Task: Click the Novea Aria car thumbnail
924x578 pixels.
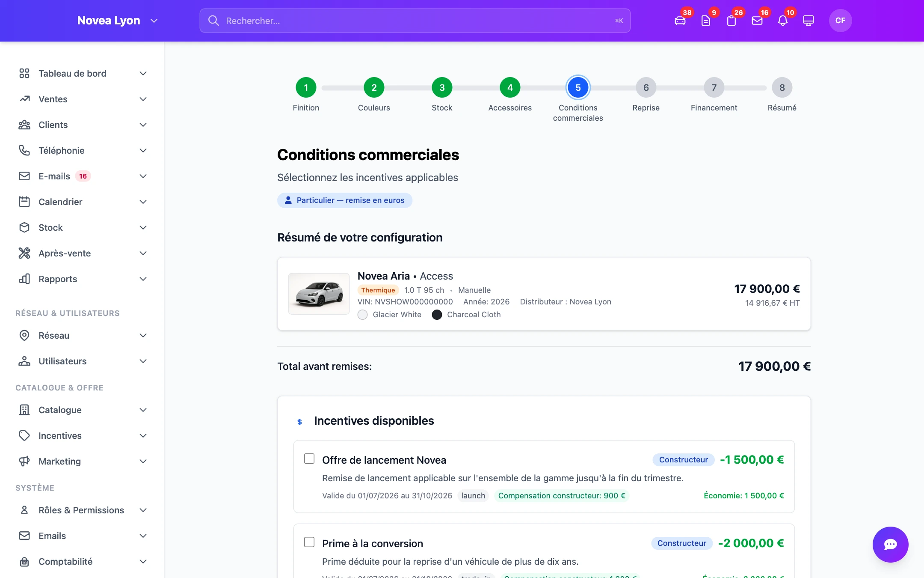Action: [319, 294]
